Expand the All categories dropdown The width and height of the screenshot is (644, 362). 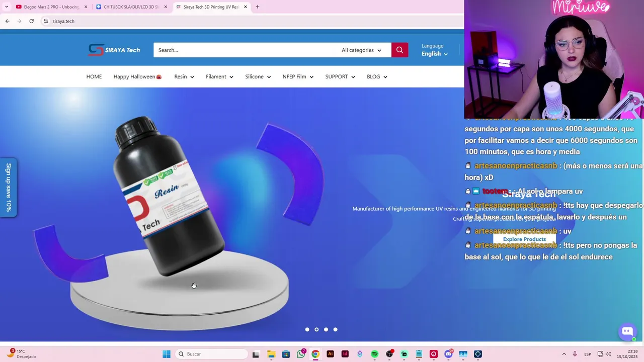(362, 50)
